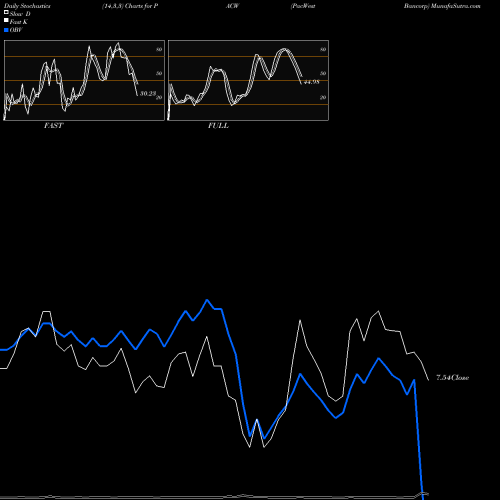Viewport: 500px width, 500px height.
Task: Click the 80 level label in FAST chart
Action: coord(159,49)
